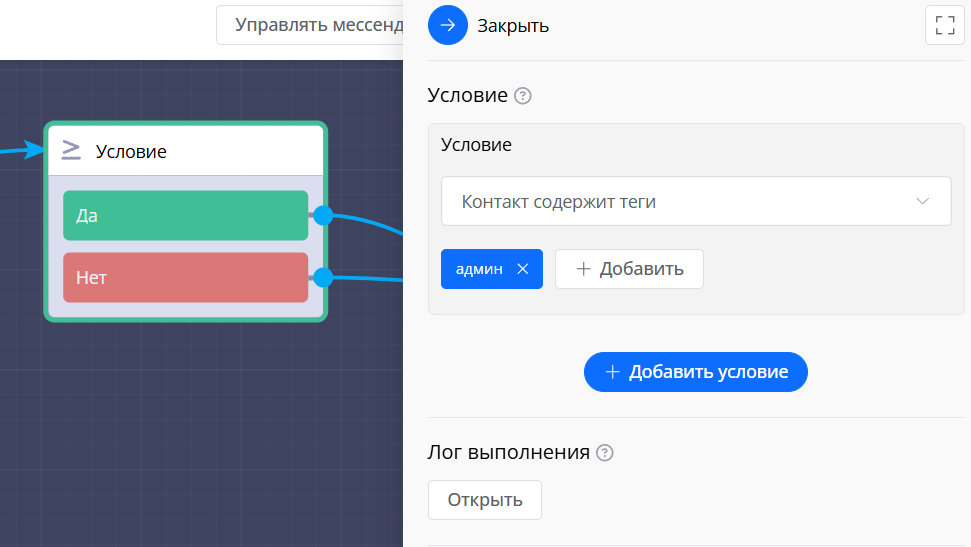The width and height of the screenshot is (971, 547).
Task: Select the red Нет branch
Action: point(185,277)
